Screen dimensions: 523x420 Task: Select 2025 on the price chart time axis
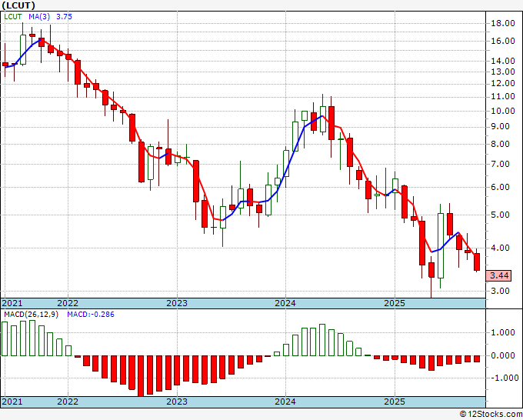395,303
